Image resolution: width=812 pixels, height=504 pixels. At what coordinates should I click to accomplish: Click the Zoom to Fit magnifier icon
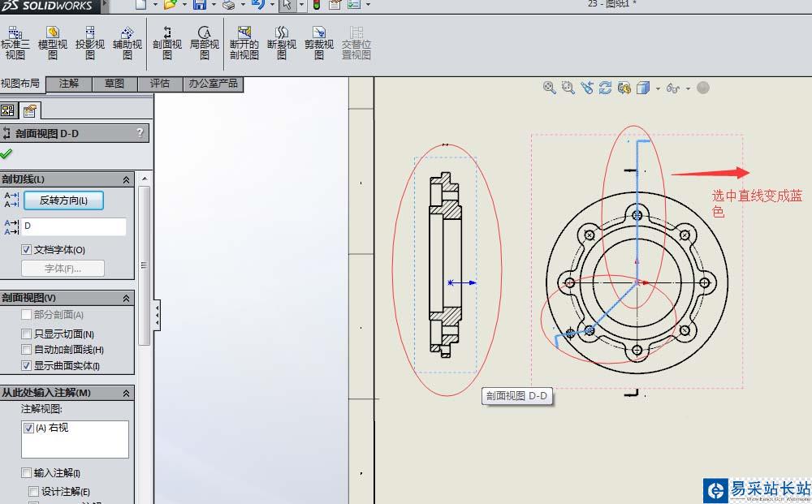[550, 88]
